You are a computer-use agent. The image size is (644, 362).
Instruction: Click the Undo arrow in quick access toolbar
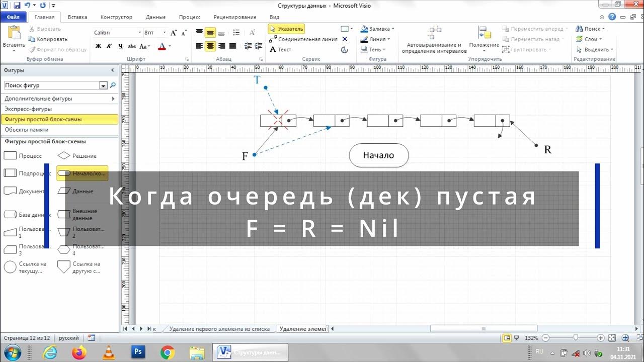(x=28, y=5)
